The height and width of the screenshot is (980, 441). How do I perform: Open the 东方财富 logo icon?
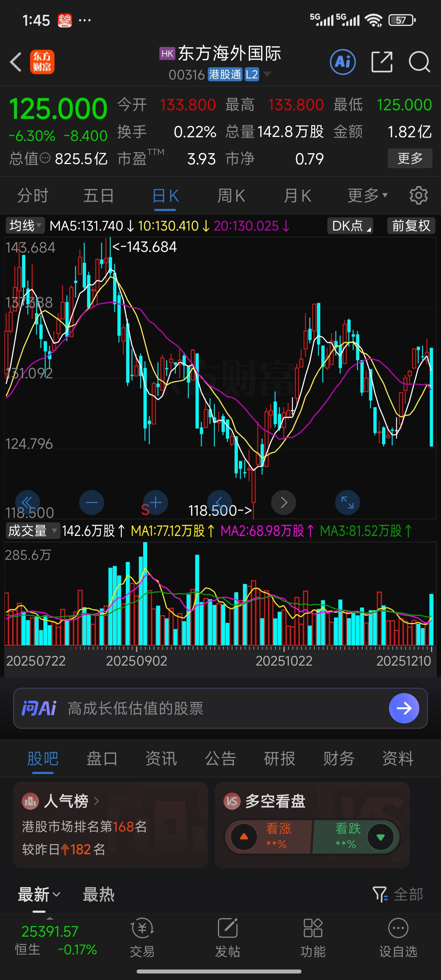coord(42,62)
